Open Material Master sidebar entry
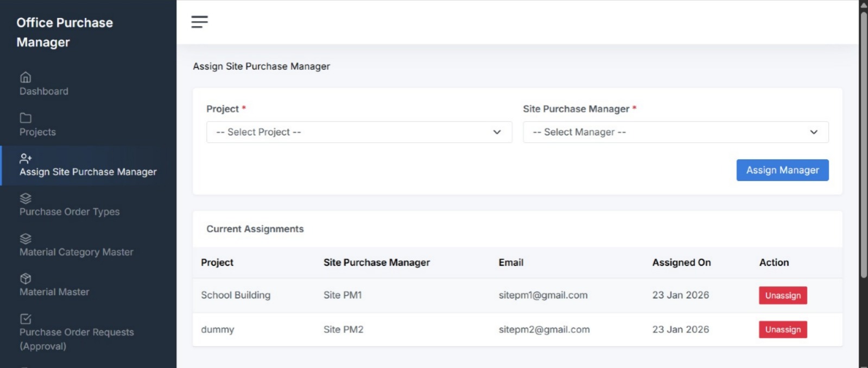Screen dimensions: 868x368 pyautogui.click(x=54, y=292)
